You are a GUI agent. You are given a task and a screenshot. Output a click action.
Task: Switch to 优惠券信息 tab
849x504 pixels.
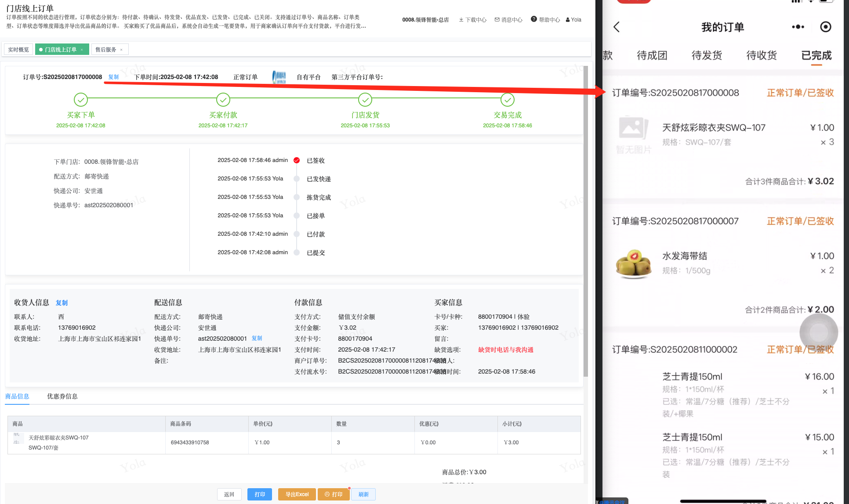62,396
